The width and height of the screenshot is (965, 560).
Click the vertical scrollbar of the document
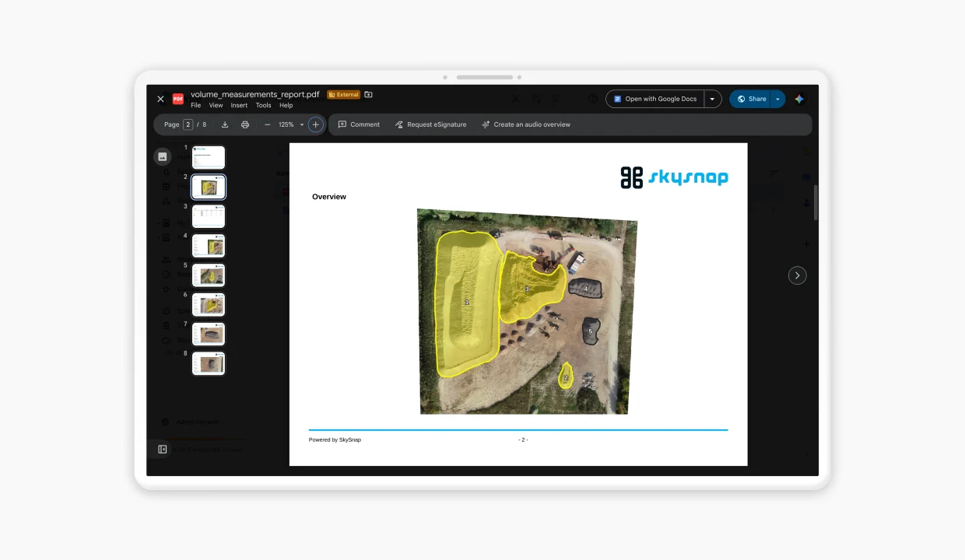pyautogui.click(x=816, y=202)
